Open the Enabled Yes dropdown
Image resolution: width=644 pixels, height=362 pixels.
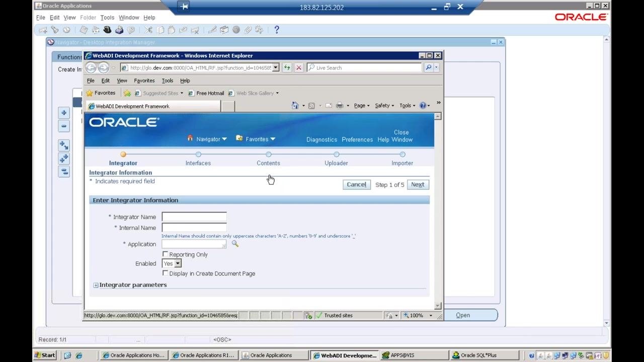coord(172,263)
